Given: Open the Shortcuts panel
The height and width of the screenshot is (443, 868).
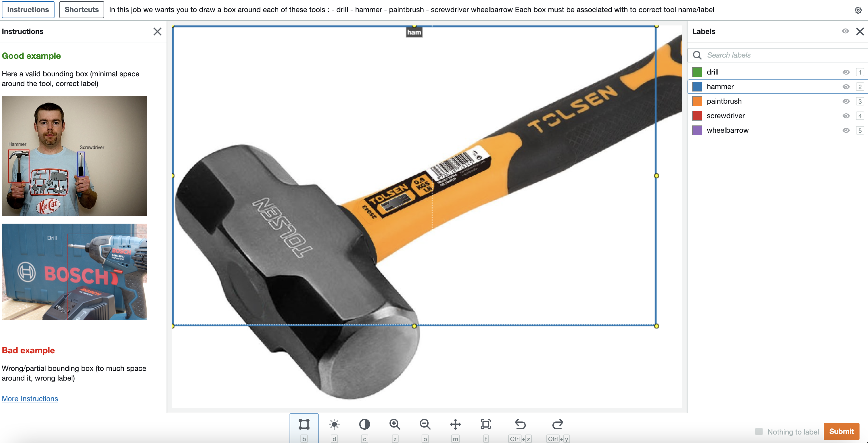Looking at the screenshot, I should point(81,9).
